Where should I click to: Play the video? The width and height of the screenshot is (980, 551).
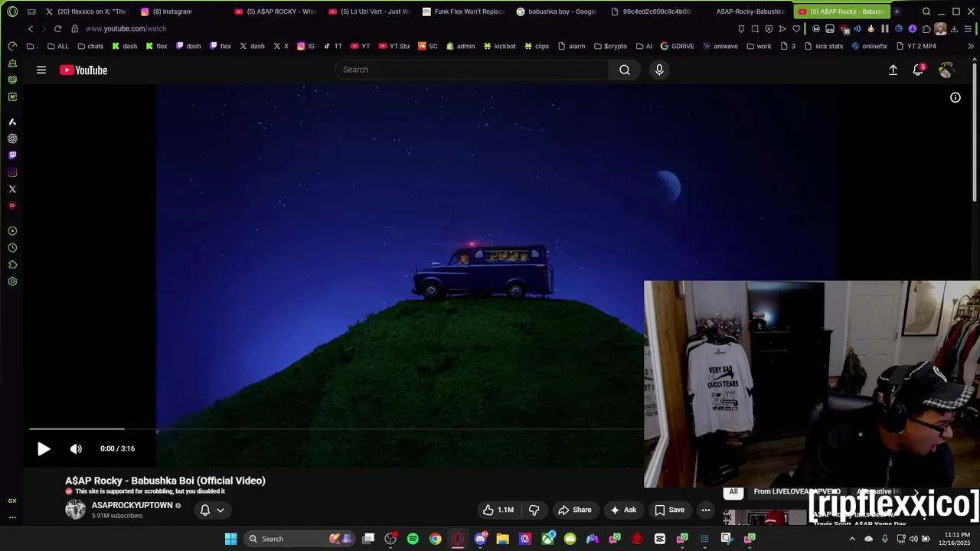tap(44, 449)
